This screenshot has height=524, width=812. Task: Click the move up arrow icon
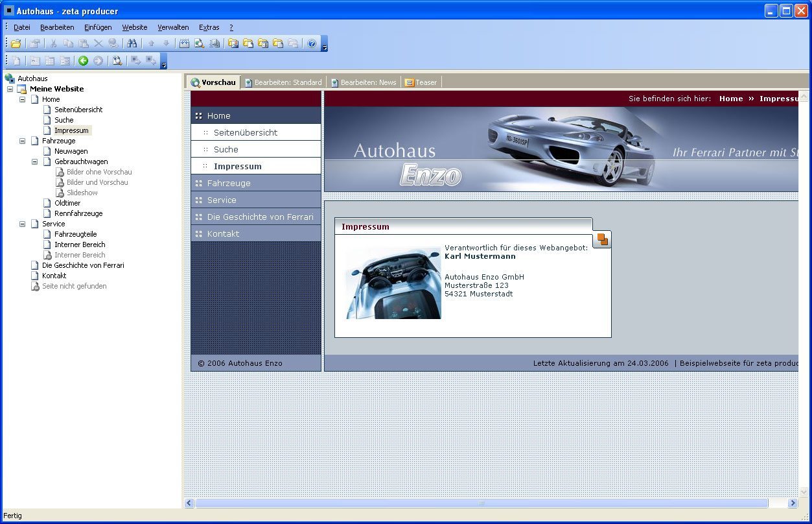[x=152, y=43]
